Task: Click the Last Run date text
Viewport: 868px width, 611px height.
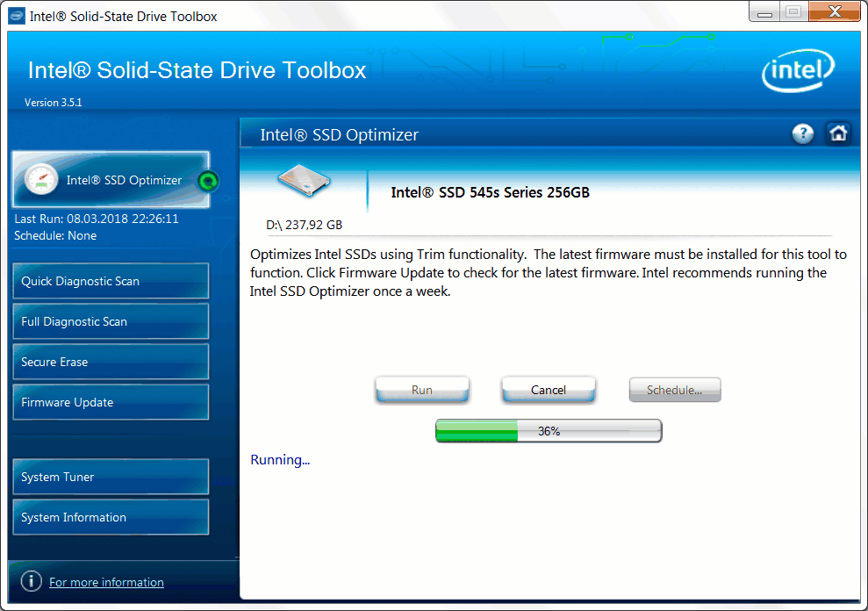Action: [97, 219]
